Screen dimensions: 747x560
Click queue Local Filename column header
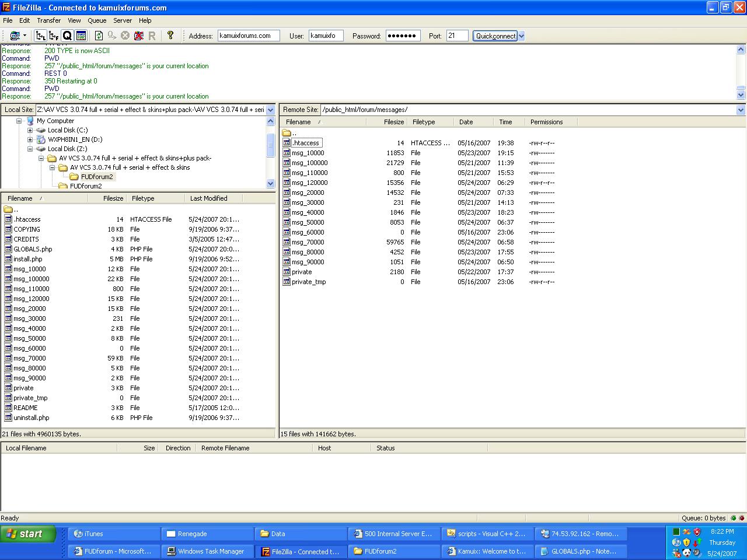coord(59,448)
